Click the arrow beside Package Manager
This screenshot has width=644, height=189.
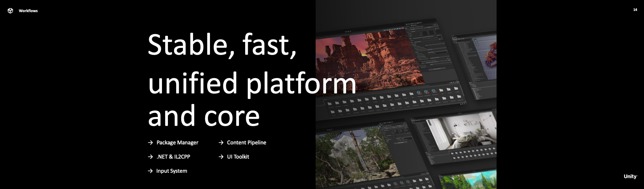[150, 143]
